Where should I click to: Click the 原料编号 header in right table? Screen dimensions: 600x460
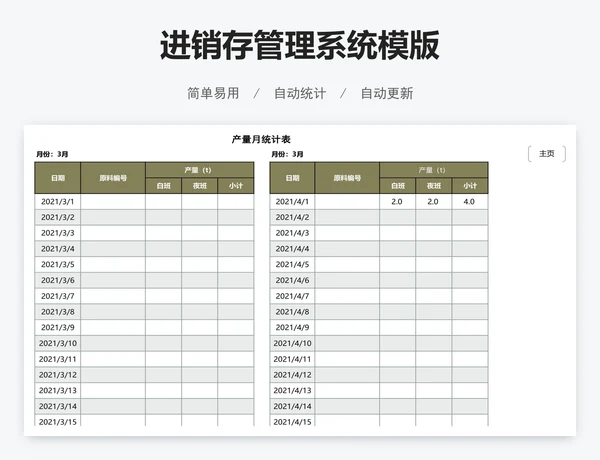(347, 178)
